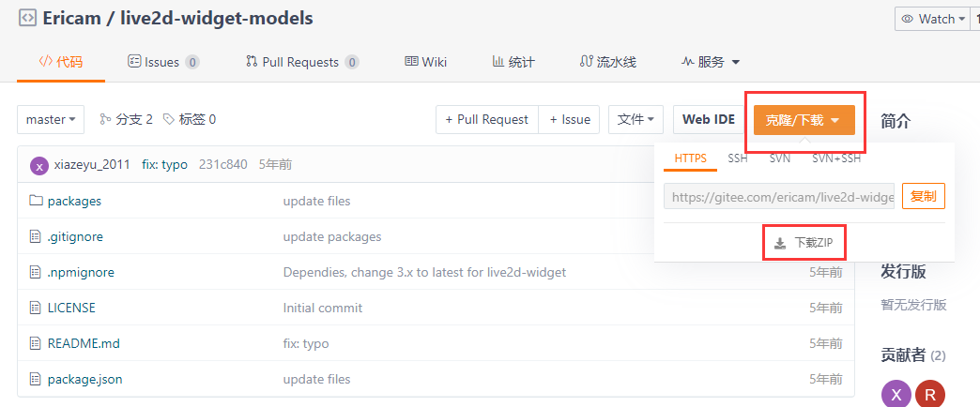The image size is (980, 407).
Task: Switch to the Wiki tab
Action: 425,62
